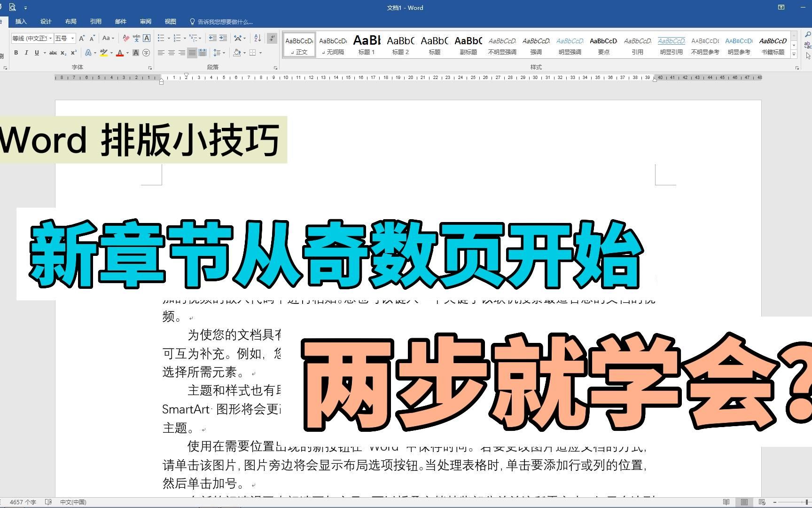Screen dimensions: 812x508
Task: Open the 布局 (Layout) tab
Action: click(71, 22)
